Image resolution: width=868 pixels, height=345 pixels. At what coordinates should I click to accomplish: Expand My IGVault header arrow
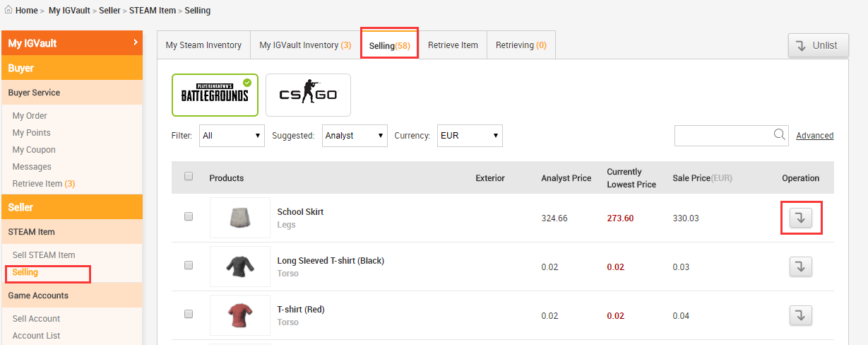(135, 43)
